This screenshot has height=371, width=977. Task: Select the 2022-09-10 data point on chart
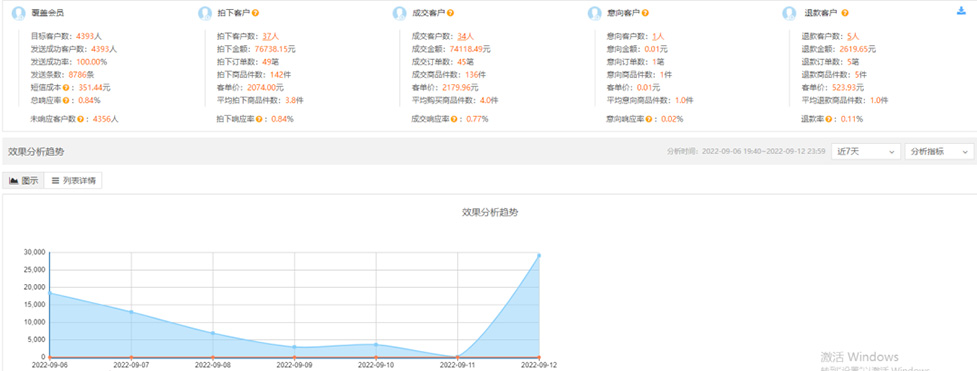[x=376, y=344]
